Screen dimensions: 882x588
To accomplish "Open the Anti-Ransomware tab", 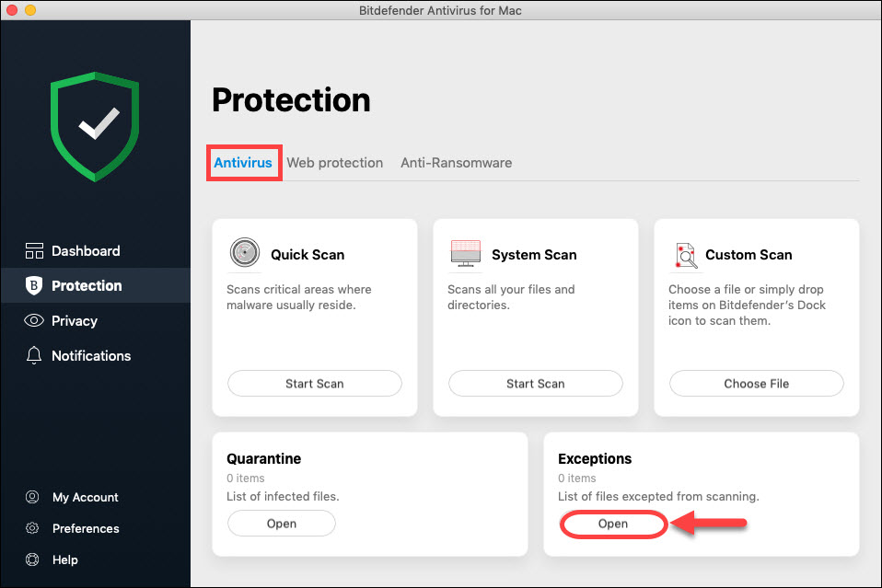I will [456, 162].
